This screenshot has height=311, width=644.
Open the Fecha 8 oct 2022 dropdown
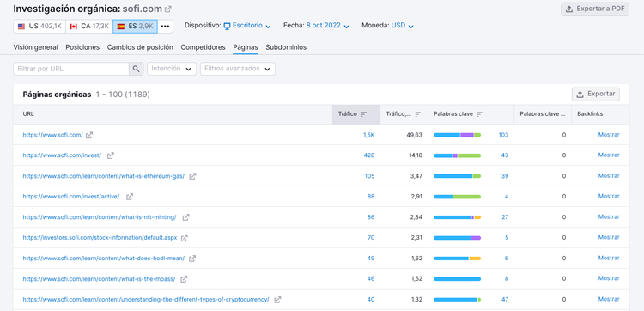(x=328, y=26)
